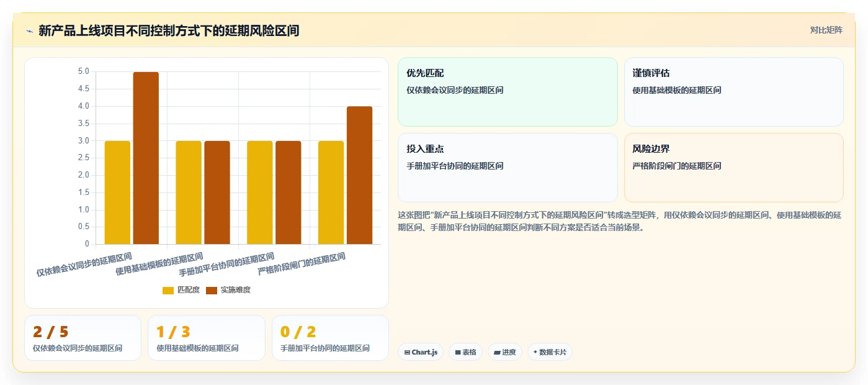
Task: Select the Chart.js tag chip
Action: [x=421, y=352]
